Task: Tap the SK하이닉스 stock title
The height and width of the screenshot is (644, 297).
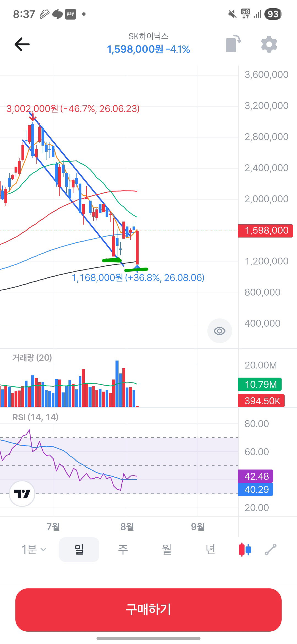Action: coord(148,36)
